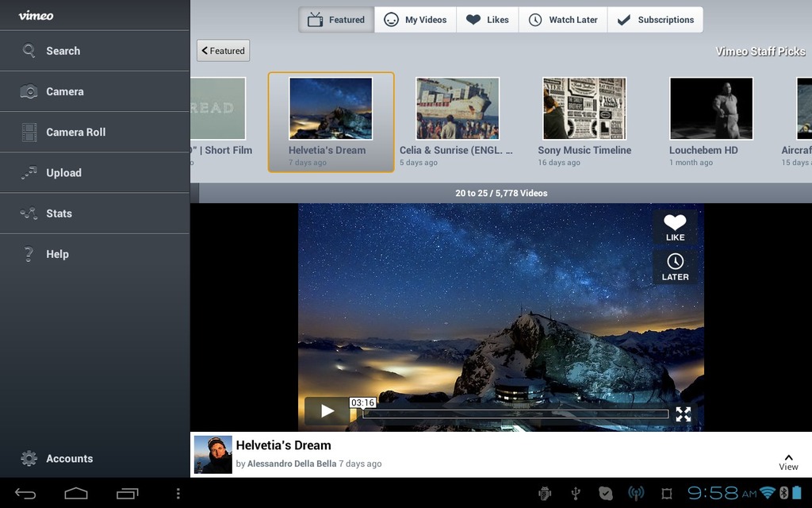Open Camera Roll filmstrip icon
This screenshot has height=508, width=812.
[29, 133]
